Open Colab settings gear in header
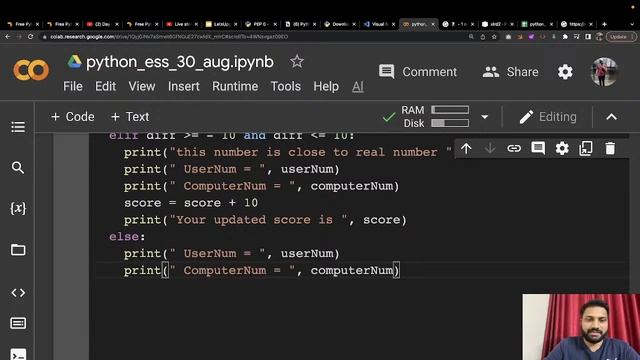Screen dimensions: 640x360 point(565,72)
